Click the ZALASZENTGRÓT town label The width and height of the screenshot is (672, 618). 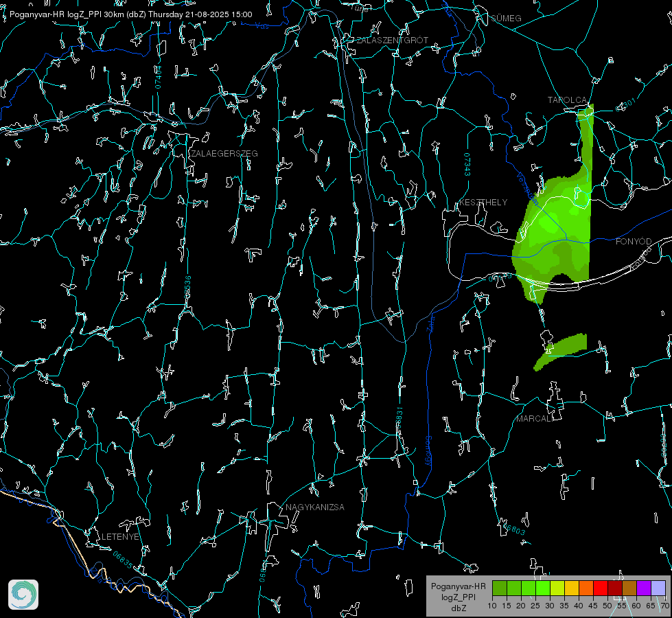tap(392, 41)
